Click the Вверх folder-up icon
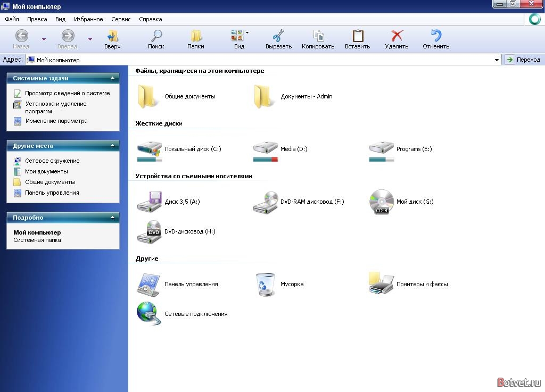Image resolution: width=545 pixels, height=392 pixels. click(x=112, y=36)
